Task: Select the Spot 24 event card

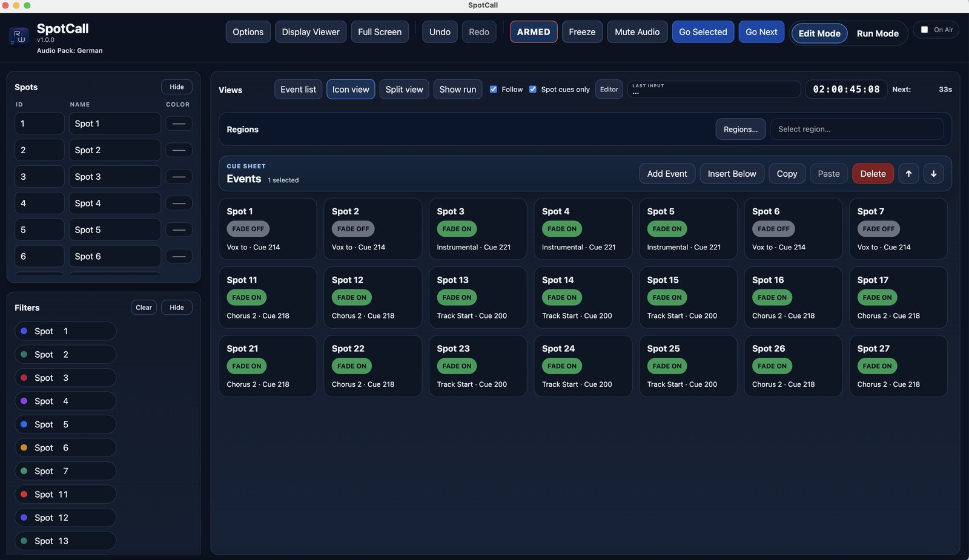Action: point(583,366)
